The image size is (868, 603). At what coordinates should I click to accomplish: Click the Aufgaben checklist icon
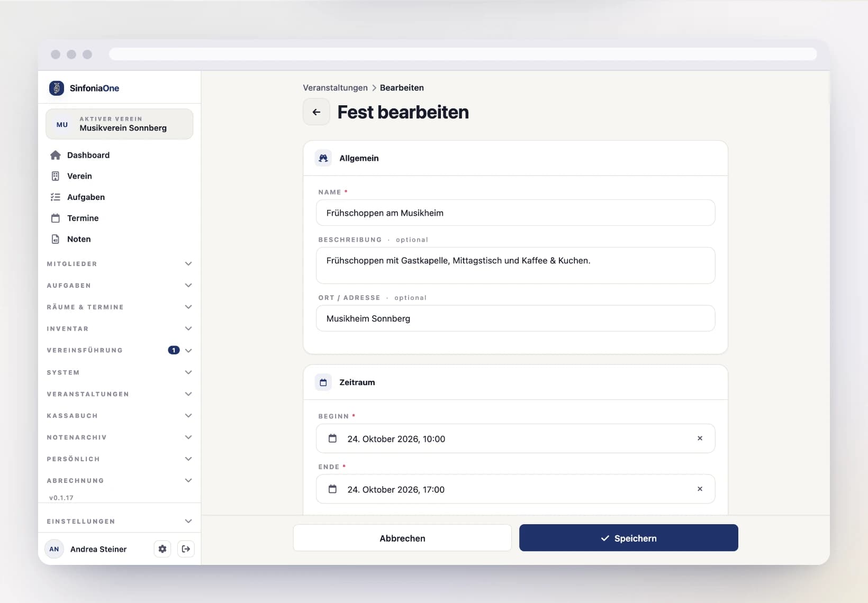(56, 197)
